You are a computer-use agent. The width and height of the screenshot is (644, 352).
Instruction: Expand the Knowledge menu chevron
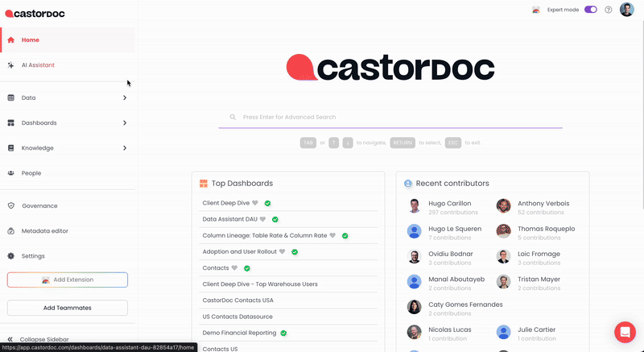click(125, 148)
